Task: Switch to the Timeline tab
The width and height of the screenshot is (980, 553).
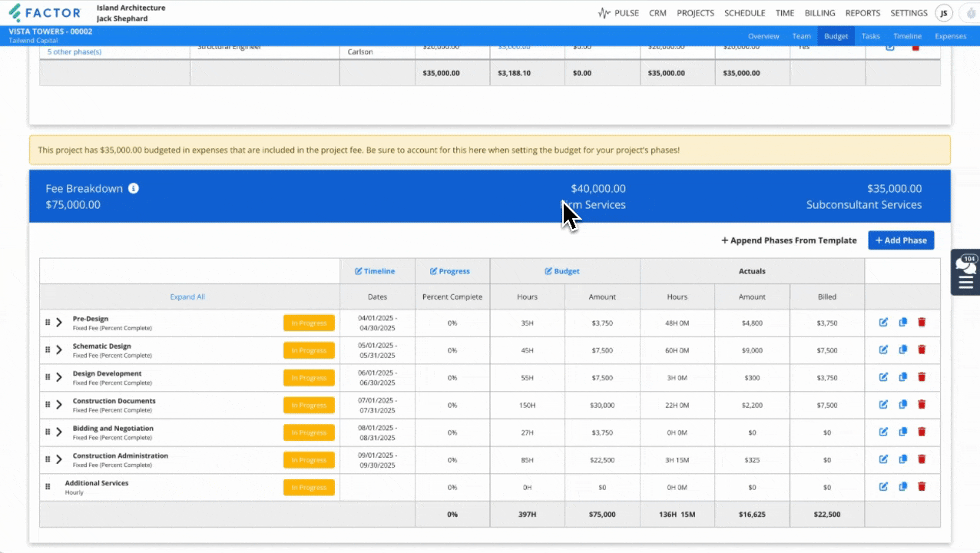Action: pos(907,36)
